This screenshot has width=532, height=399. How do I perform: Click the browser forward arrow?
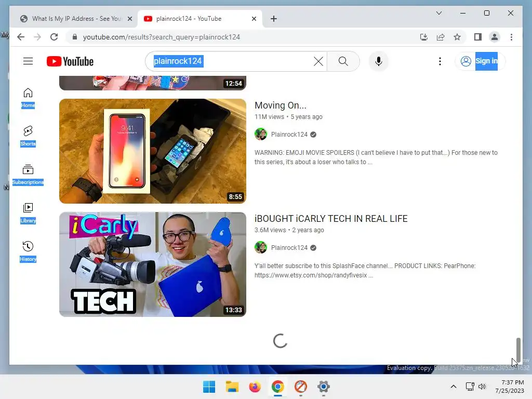(37, 37)
